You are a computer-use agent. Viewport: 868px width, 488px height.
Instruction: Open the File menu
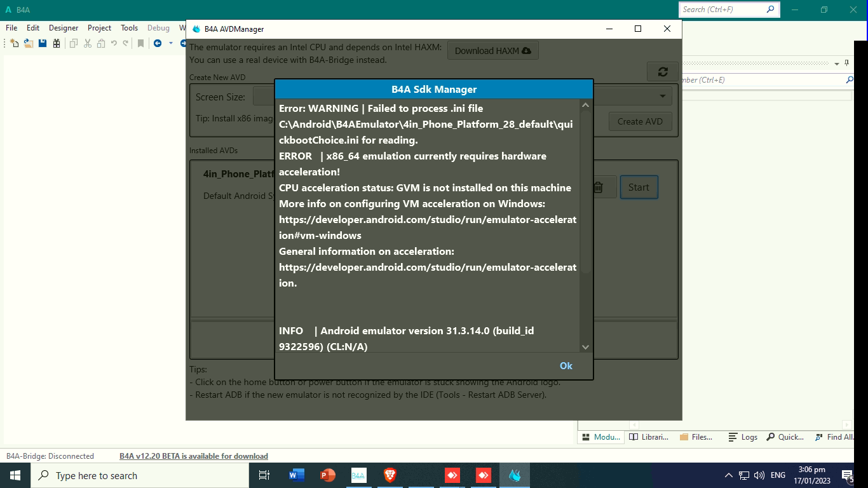tap(11, 27)
